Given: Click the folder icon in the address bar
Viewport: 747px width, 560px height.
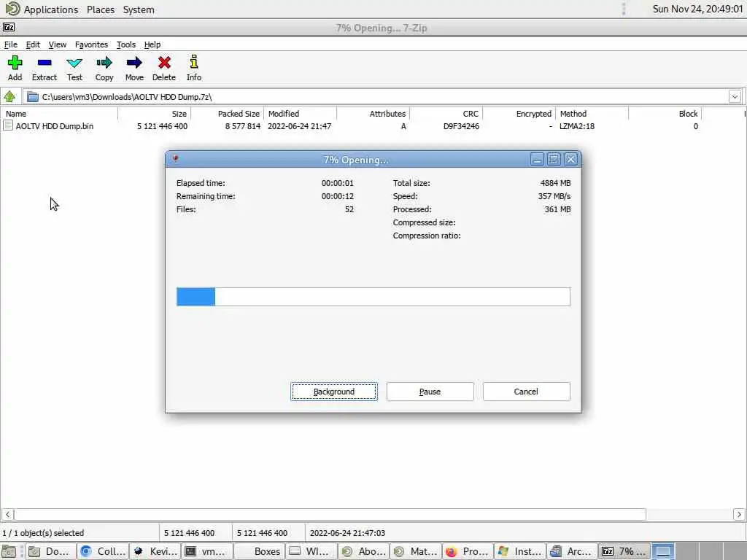Looking at the screenshot, I should pos(32,97).
